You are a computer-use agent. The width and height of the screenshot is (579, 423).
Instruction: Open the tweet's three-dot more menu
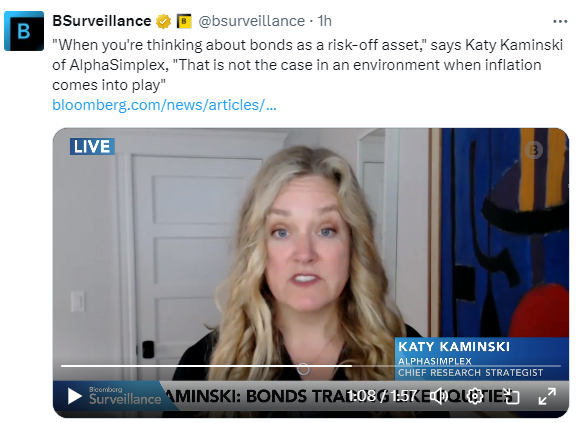coord(560,21)
